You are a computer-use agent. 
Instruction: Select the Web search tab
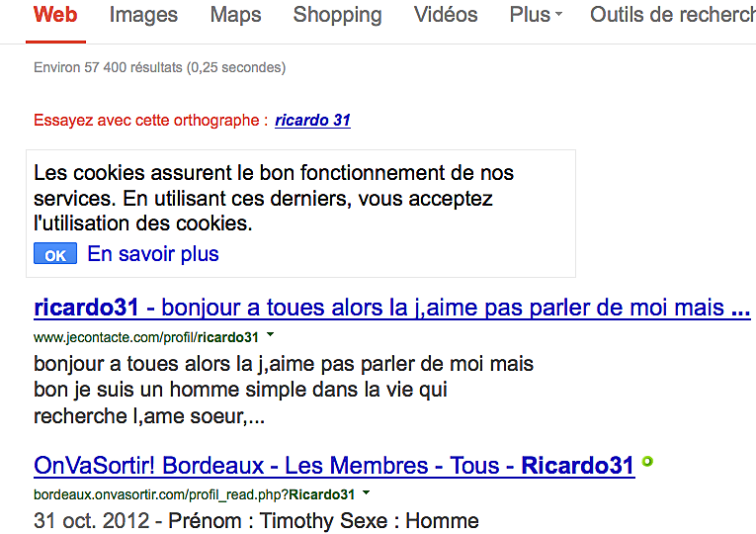click(x=55, y=15)
